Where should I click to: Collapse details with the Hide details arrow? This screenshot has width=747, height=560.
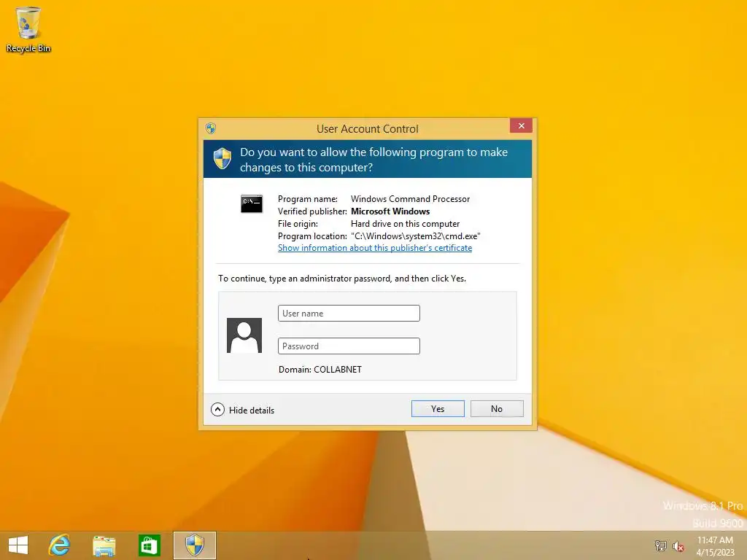point(217,410)
